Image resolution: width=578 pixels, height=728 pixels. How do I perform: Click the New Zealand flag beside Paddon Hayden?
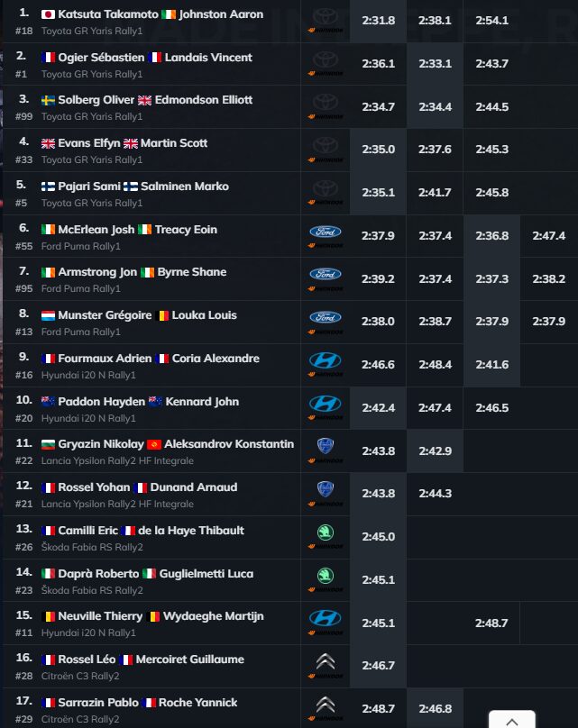click(x=49, y=401)
